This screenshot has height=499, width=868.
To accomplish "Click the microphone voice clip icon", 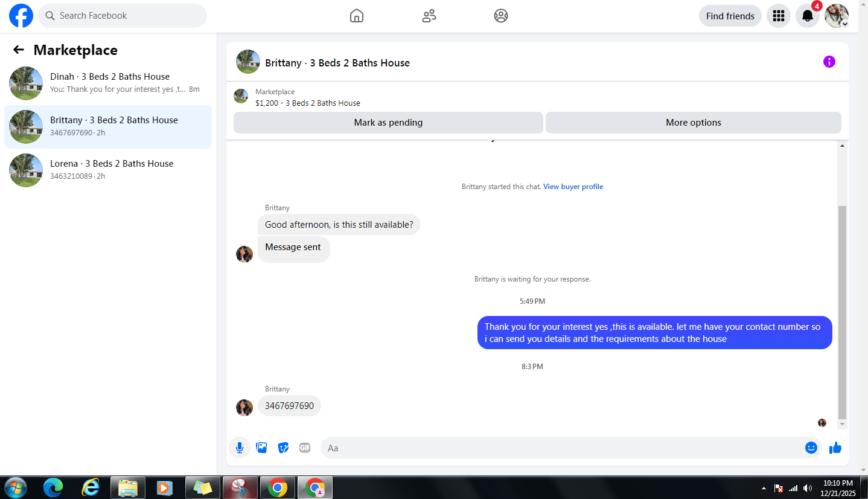I will (x=240, y=448).
